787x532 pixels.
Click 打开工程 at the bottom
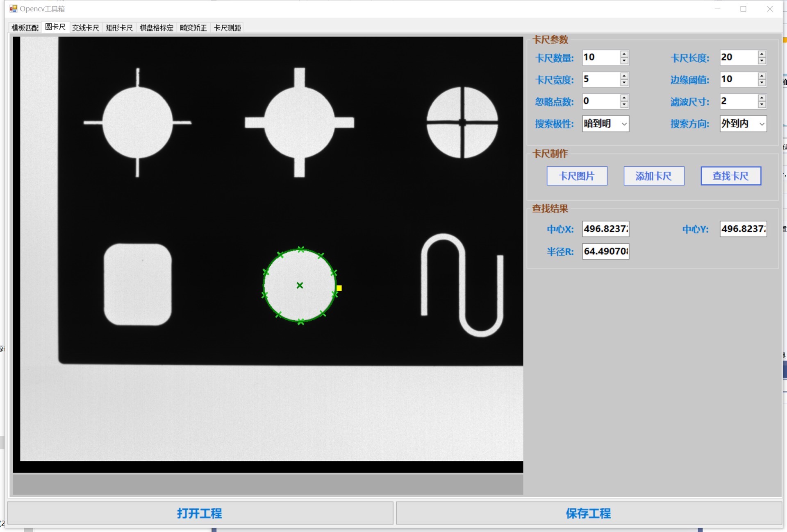coord(200,513)
